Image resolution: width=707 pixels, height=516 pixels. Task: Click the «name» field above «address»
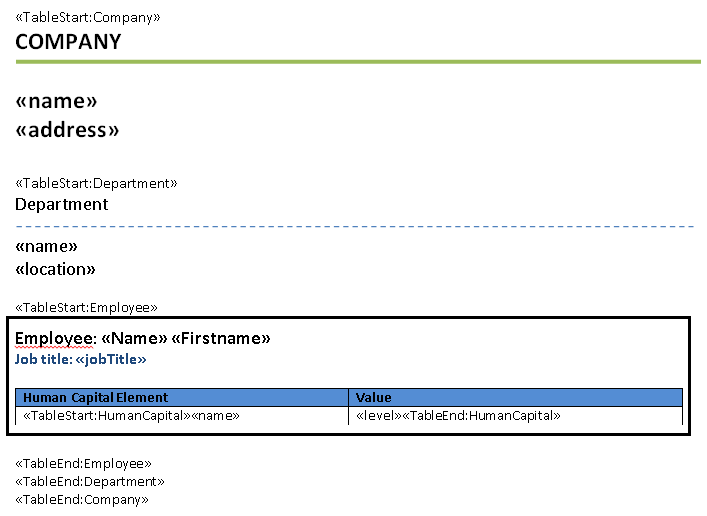click(x=57, y=101)
